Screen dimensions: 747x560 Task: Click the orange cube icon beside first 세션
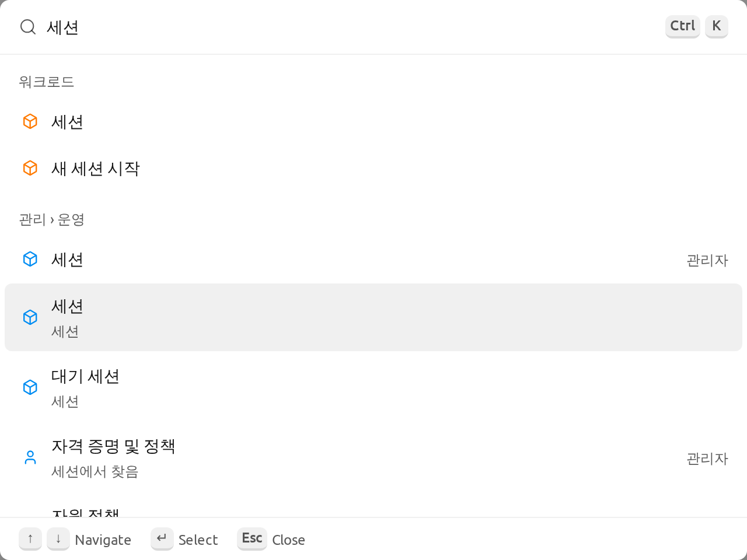pos(30,121)
